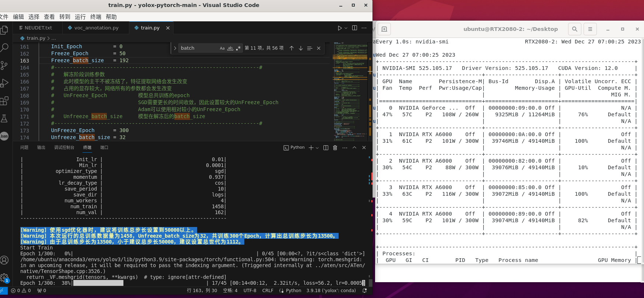Image resolution: width=644 pixels, height=298 pixels.
Task: Switch to 端口 panel tab
Action: 104,148
